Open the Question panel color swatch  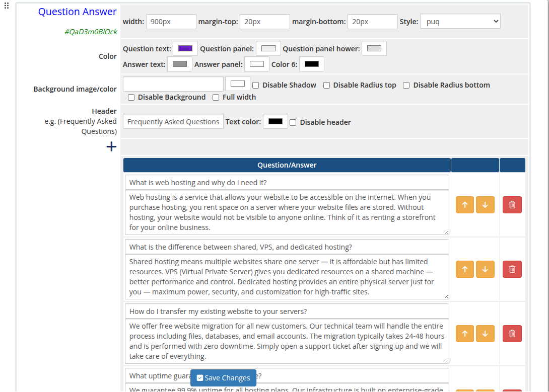coord(268,48)
